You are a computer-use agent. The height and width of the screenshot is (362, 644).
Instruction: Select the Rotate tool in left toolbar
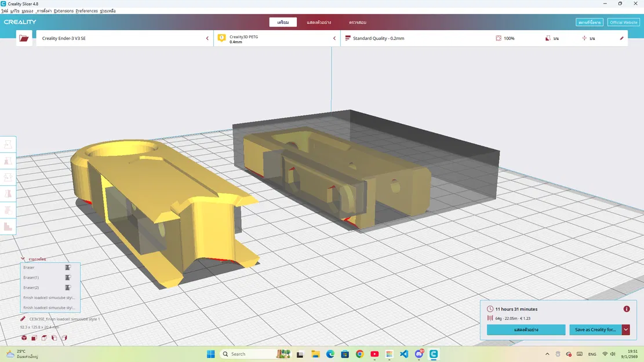tap(8, 177)
